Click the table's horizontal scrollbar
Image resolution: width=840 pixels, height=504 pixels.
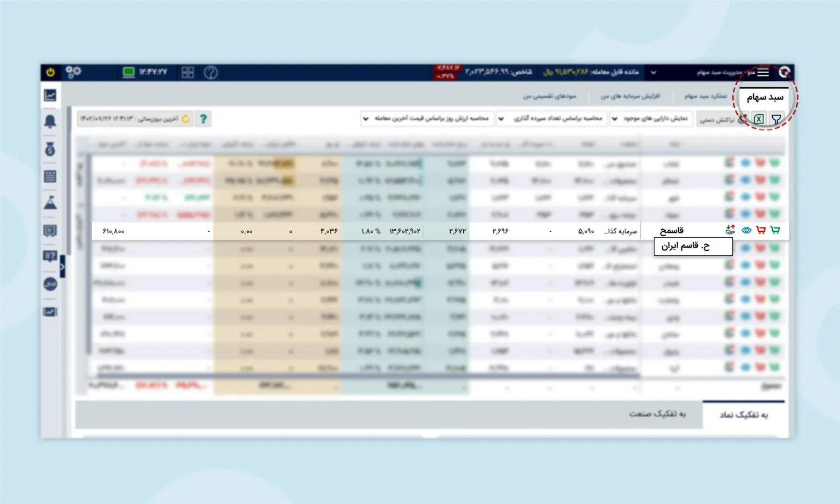click(369, 376)
